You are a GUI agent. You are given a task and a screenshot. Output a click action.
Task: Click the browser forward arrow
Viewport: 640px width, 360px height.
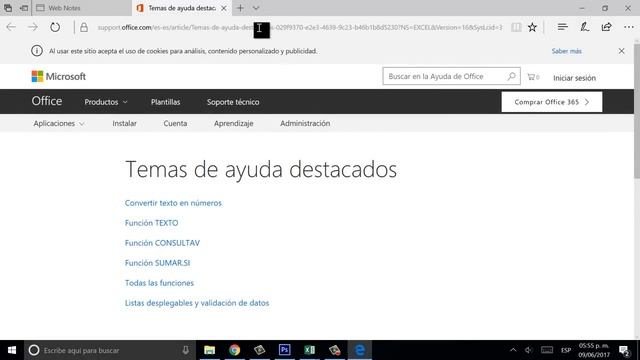click(33, 27)
